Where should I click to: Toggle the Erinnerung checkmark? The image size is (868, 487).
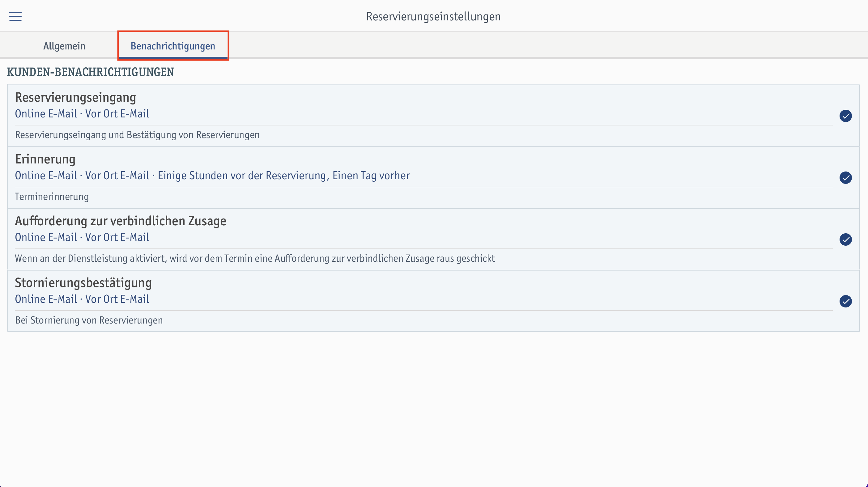845,177
